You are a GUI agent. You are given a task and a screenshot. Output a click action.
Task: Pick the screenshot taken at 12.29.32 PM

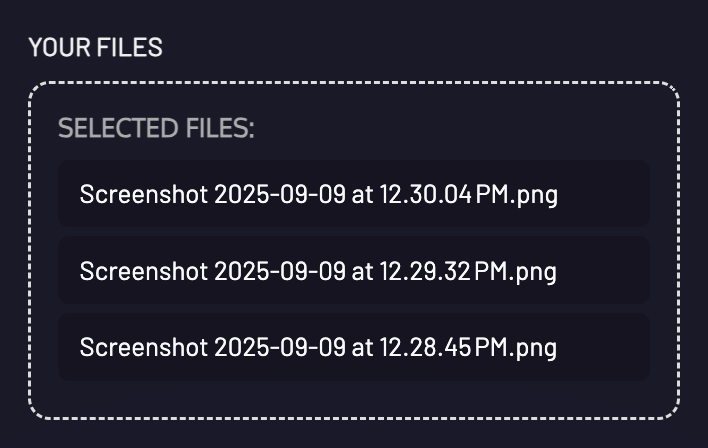[318, 271]
